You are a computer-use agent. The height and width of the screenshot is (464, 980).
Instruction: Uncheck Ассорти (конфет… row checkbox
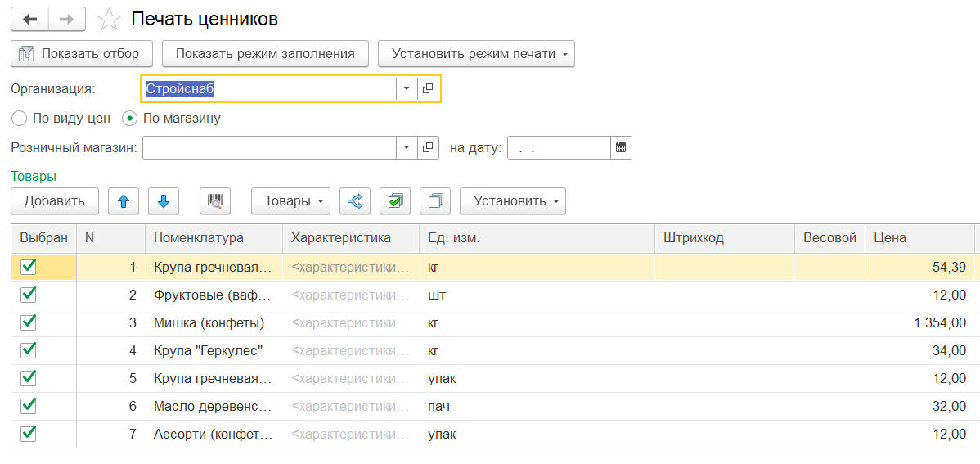[29, 433]
